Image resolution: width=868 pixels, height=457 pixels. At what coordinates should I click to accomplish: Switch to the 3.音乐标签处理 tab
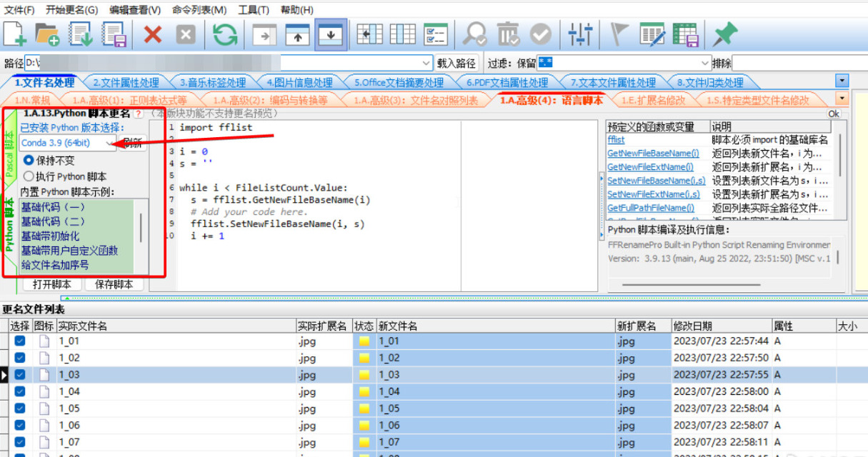pos(212,83)
